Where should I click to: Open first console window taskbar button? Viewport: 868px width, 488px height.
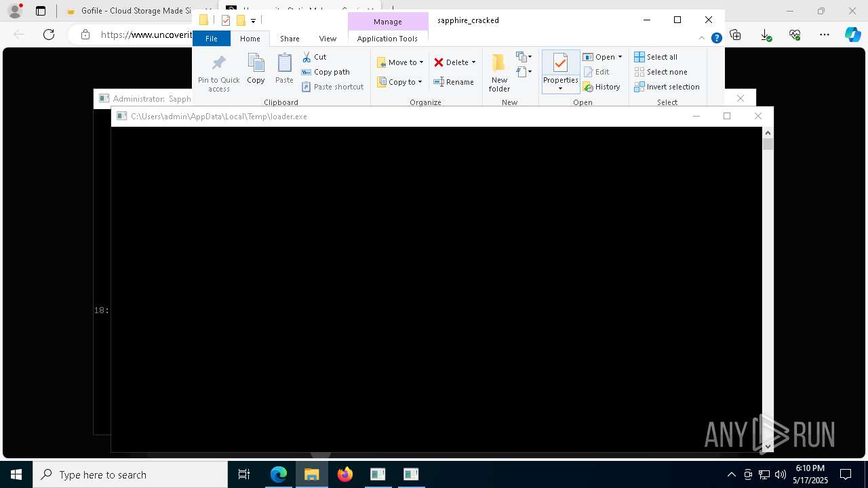pyautogui.click(x=378, y=474)
